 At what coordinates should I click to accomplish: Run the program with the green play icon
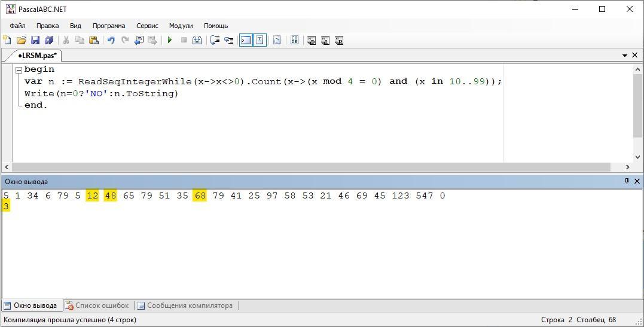pos(170,40)
